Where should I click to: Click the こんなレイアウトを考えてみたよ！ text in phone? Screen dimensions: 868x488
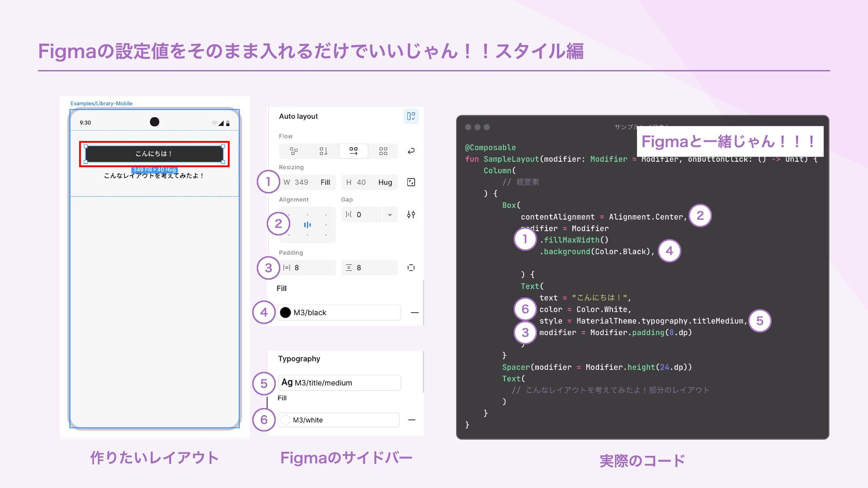(x=154, y=176)
